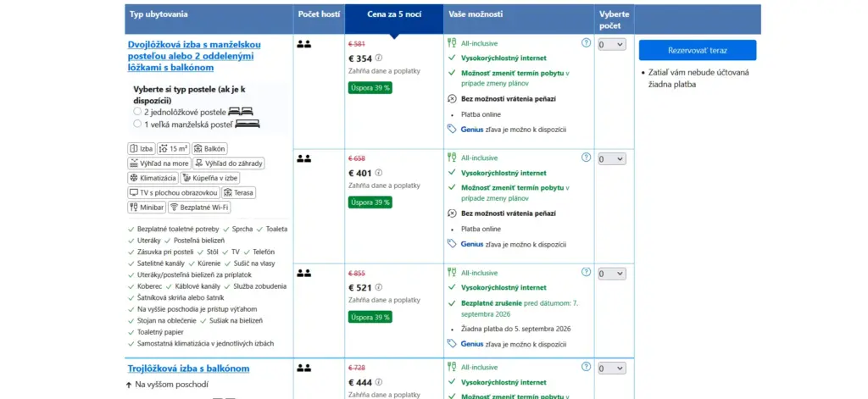The width and height of the screenshot is (868, 399).
Task: Open room count dropdown for Trojlôžková izba
Action: tap(612, 368)
